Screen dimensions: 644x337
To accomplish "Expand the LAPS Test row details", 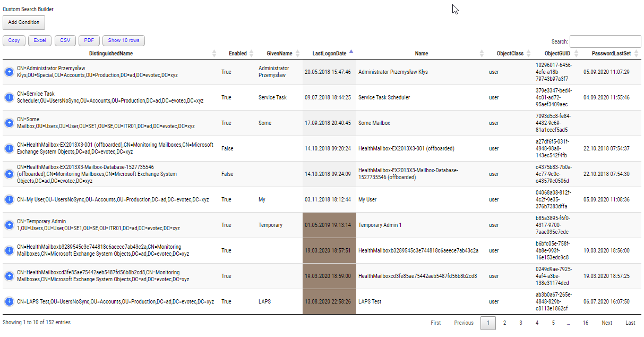I will coord(8,301).
